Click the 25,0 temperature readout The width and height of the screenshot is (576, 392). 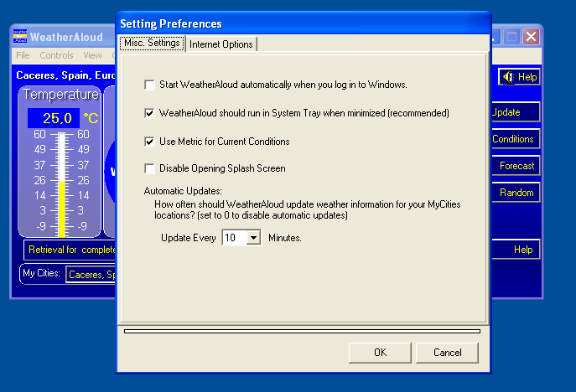54,118
